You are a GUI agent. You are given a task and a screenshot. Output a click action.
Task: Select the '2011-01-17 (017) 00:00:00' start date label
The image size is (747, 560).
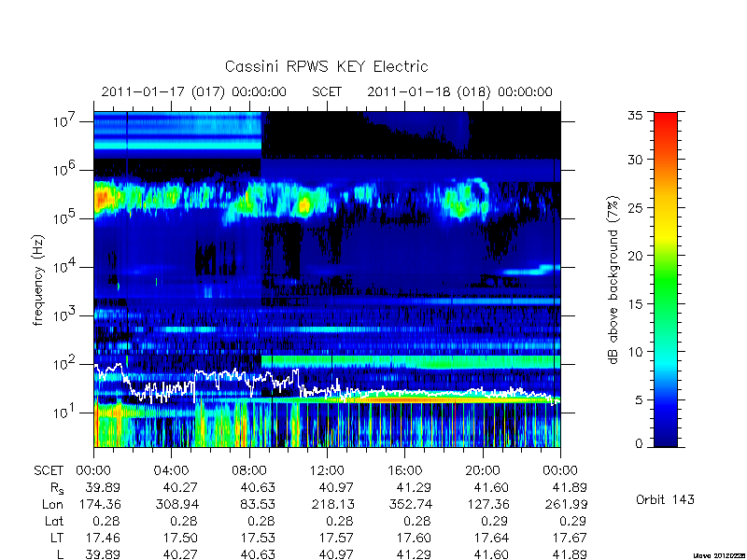tap(194, 91)
